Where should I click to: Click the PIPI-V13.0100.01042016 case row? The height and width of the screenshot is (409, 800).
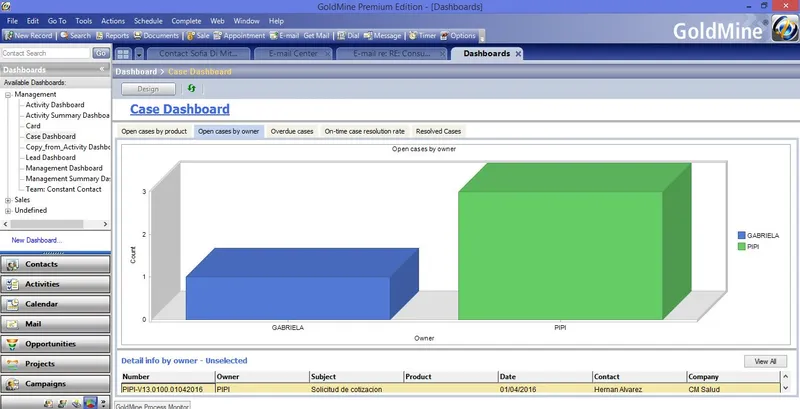click(x=451, y=389)
